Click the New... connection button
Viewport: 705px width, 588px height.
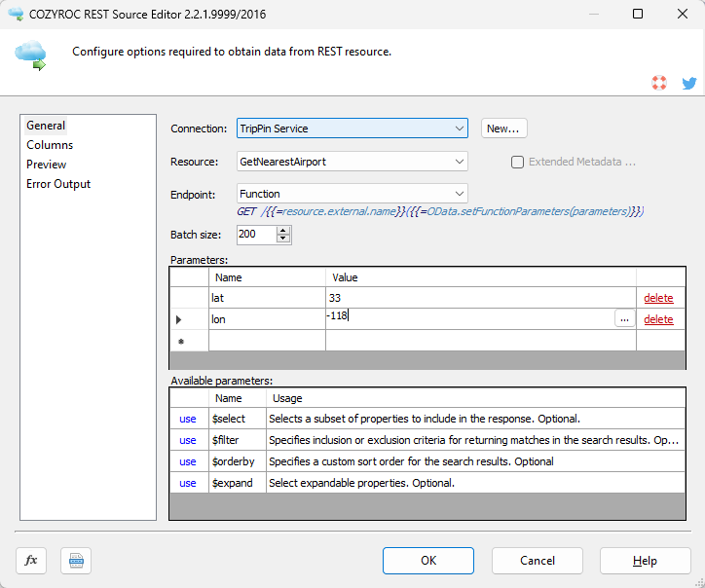pos(503,129)
